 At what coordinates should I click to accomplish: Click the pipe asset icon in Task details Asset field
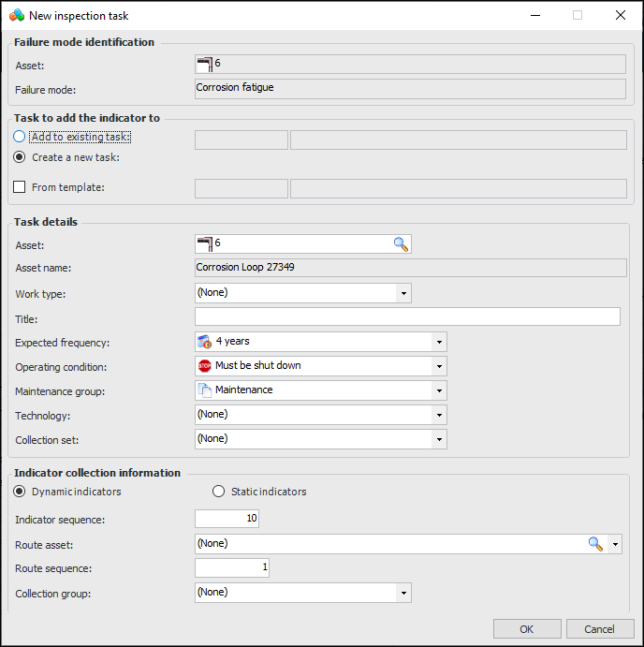pyautogui.click(x=205, y=243)
